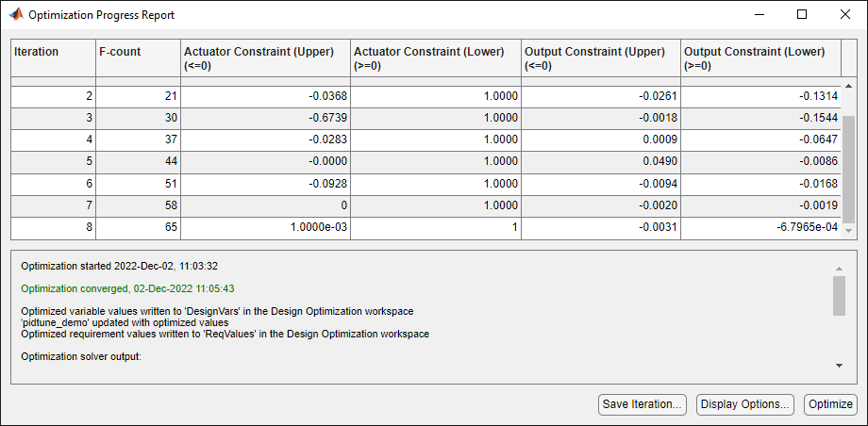Viewport: 868px width, 426px height.
Task: Click the 'DesignVars' written message line
Action: coord(217,311)
